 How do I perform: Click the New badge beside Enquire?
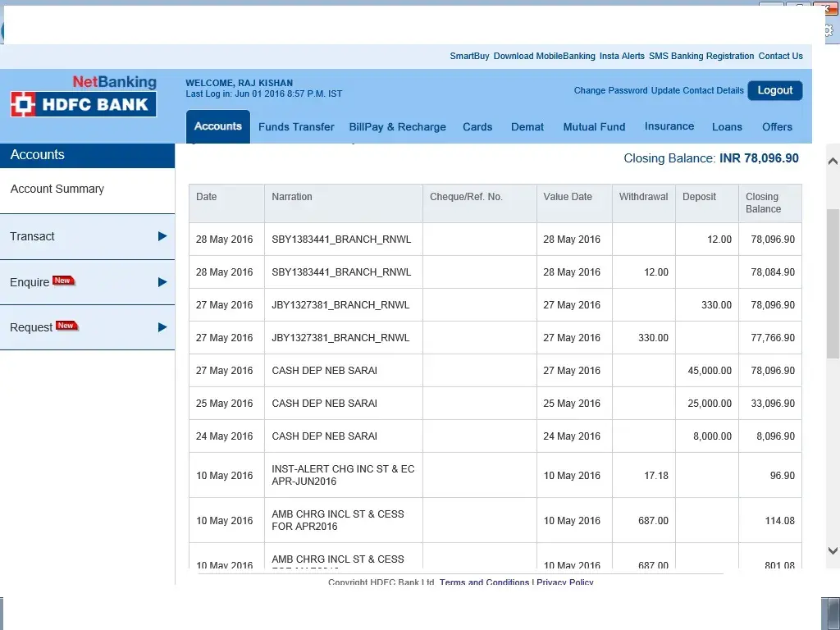[63, 281]
